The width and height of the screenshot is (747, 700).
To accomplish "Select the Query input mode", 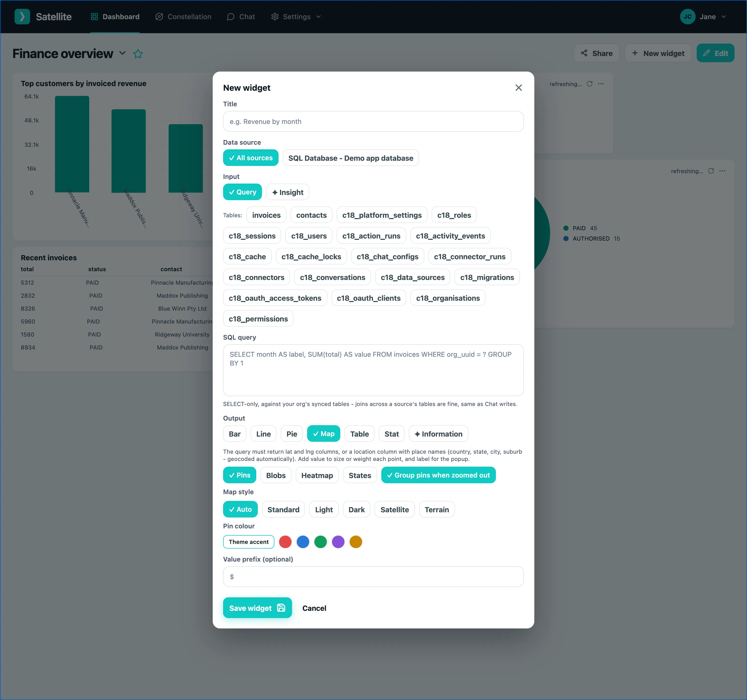I will click(x=242, y=192).
